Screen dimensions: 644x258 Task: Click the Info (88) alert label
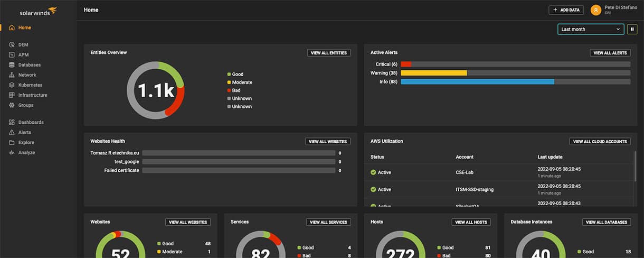(x=389, y=82)
